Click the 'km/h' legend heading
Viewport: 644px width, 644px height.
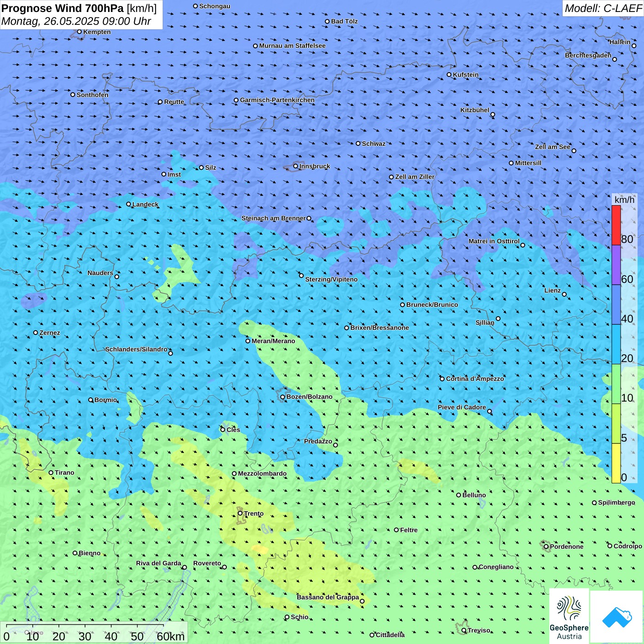coord(624,200)
